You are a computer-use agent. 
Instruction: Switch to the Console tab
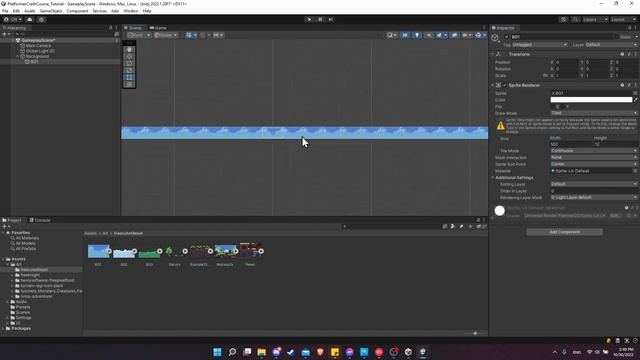point(40,220)
